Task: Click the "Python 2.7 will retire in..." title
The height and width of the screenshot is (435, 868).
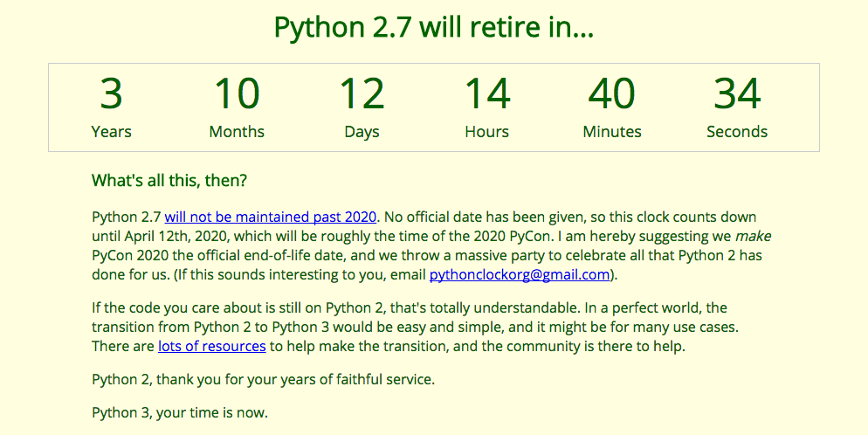Action: [x=434, y=27]
